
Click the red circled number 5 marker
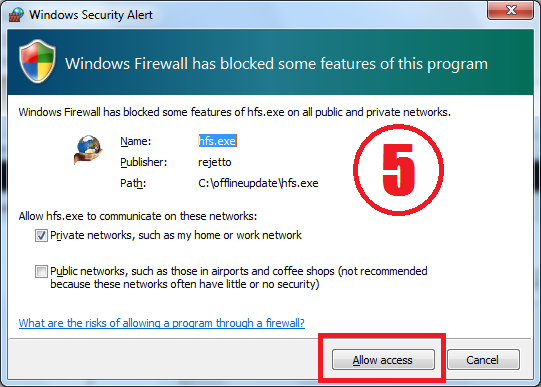coord(399,170)
